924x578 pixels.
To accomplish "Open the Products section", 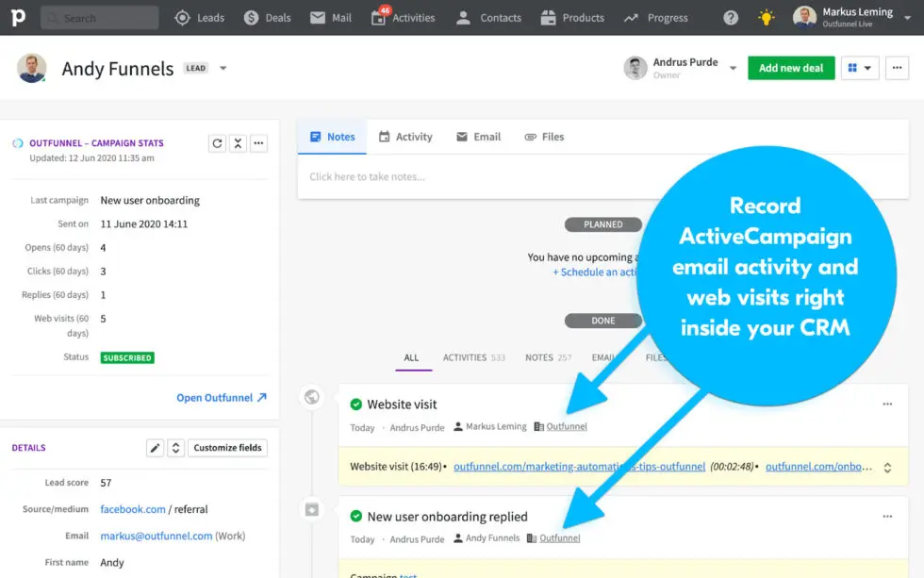I will 572,18.
